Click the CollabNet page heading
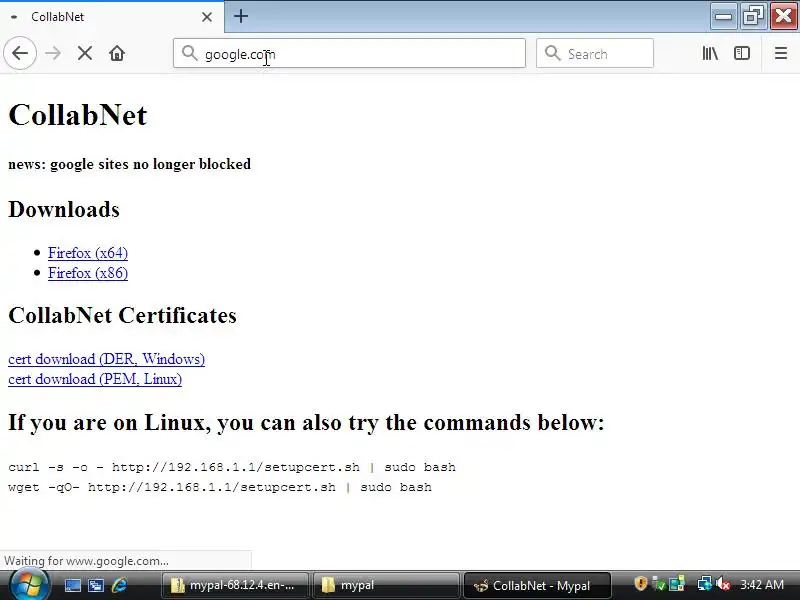The height and width of the screenshot is (600, 800). tap(78, 115)
